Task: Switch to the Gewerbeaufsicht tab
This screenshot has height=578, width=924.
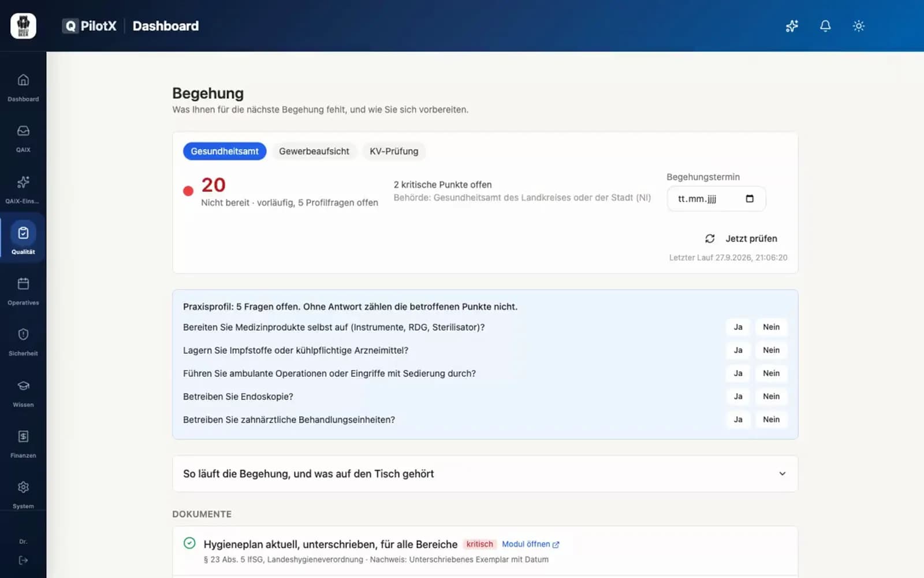Action: [x=314, y=151]
